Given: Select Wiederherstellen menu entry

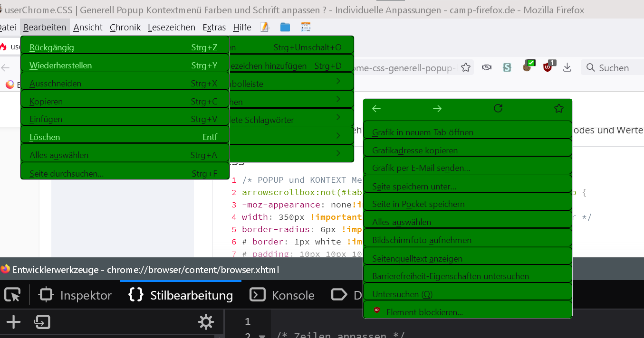Looking at the screenshot, I should click(125, 63).
